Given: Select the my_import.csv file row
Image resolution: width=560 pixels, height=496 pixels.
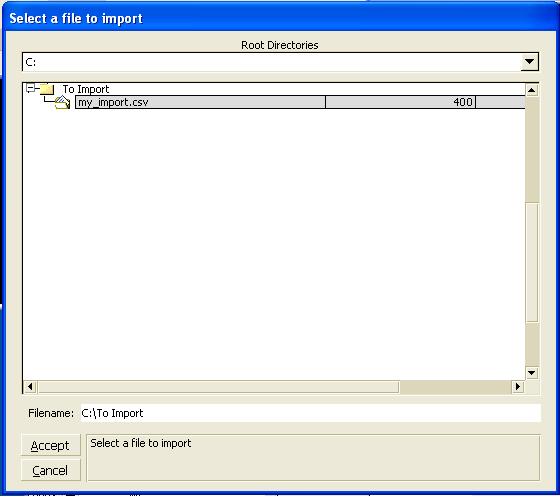Looking at the screenshot, I should tap(300, 102).
